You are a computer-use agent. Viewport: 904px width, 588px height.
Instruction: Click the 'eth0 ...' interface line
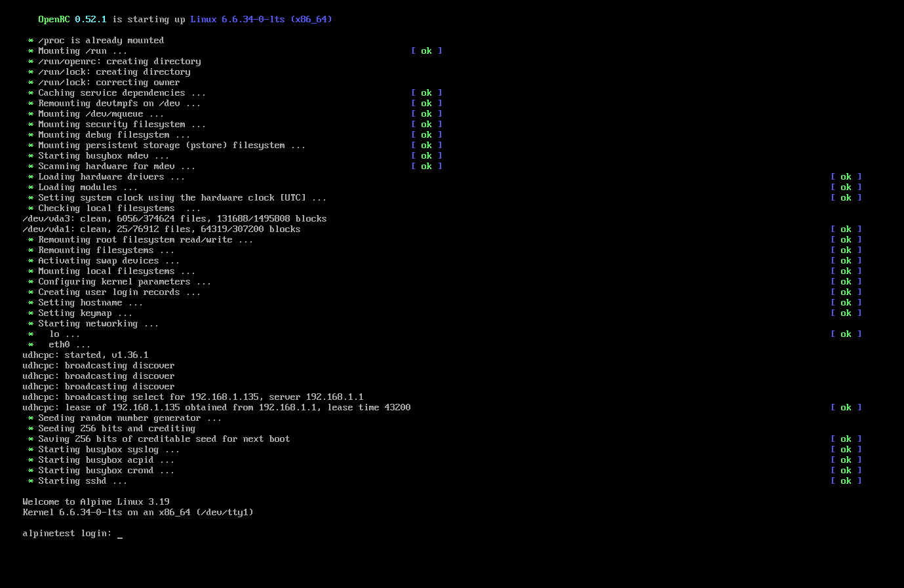click(x=59, y=345)
